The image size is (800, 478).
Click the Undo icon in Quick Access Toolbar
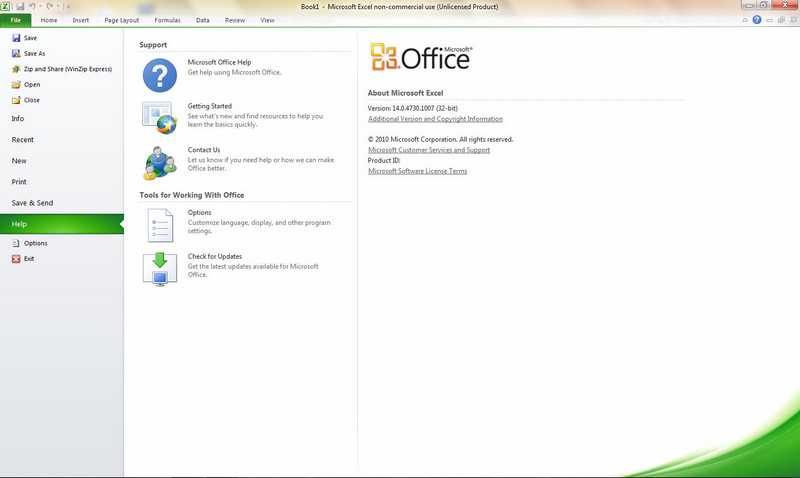32,6
